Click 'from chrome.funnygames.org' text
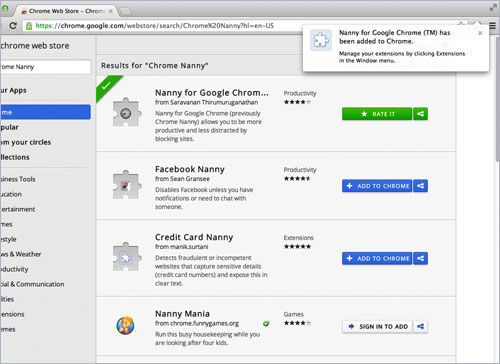The image size is (500, 364). [197, 323]
